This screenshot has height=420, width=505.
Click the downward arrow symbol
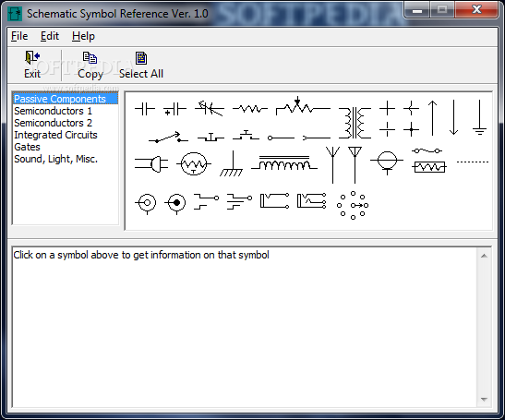(x=454, y=117)
